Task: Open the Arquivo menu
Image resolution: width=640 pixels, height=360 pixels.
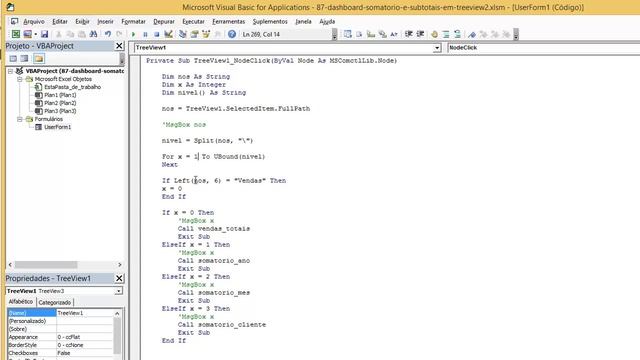Action: tap(34, 21)
